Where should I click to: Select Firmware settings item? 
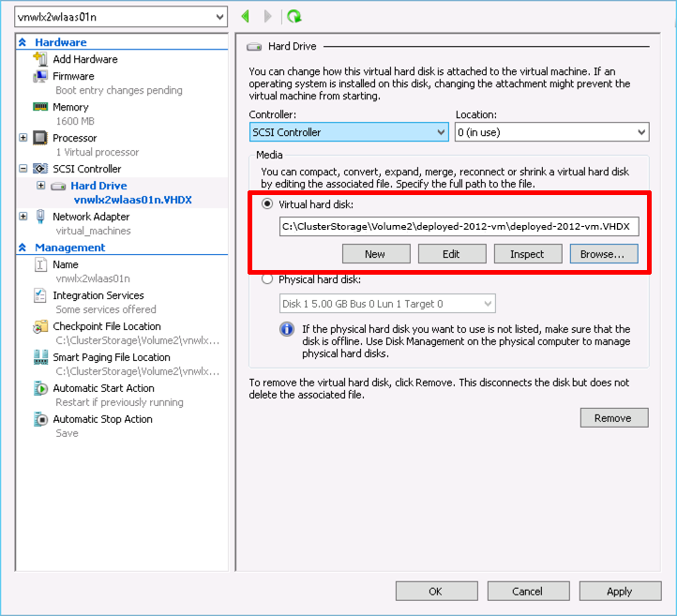pos(73,76)
